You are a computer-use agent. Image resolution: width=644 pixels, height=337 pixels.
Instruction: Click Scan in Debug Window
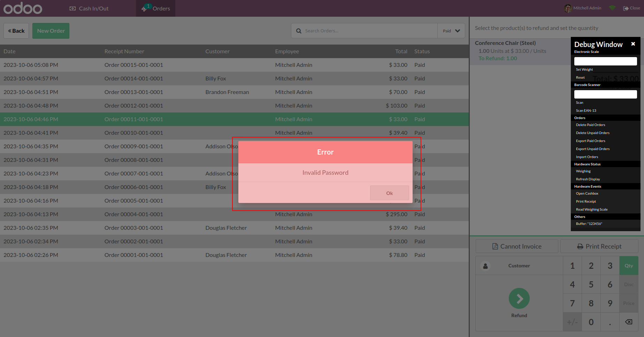point(580,103)
